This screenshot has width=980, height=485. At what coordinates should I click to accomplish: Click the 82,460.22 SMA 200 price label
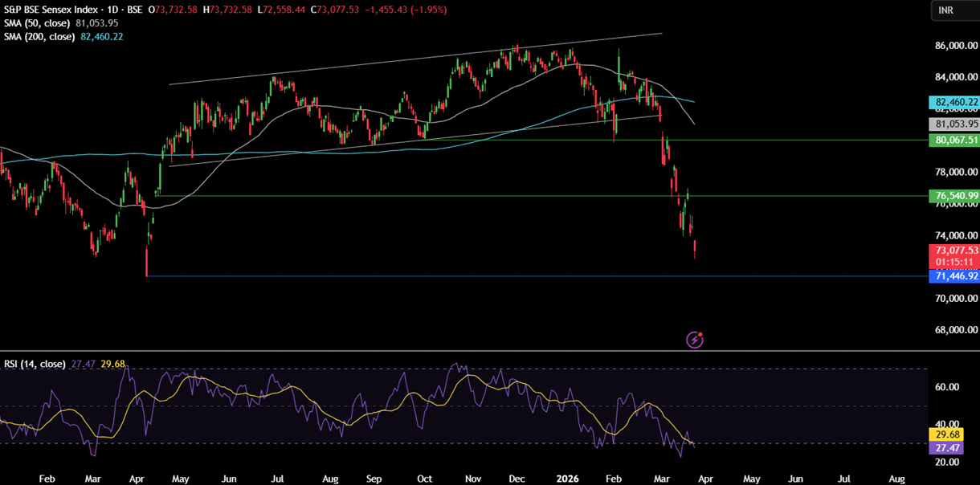(955, 102)
